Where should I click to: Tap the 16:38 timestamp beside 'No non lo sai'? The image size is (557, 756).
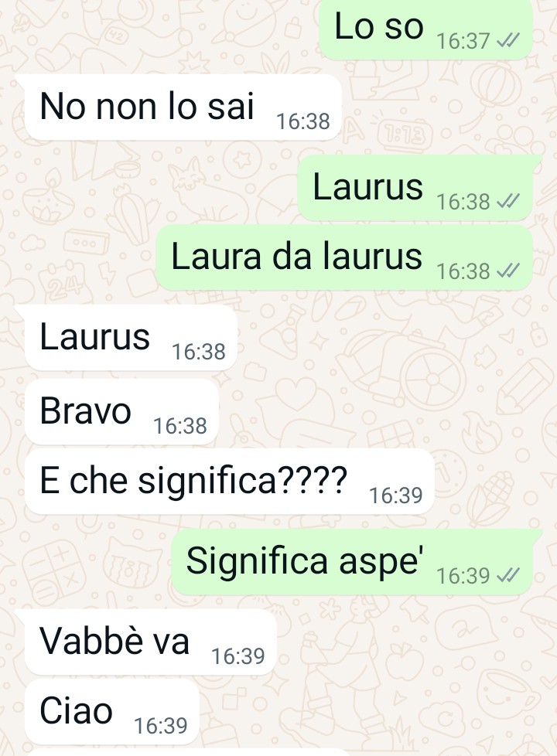(303, 121)
